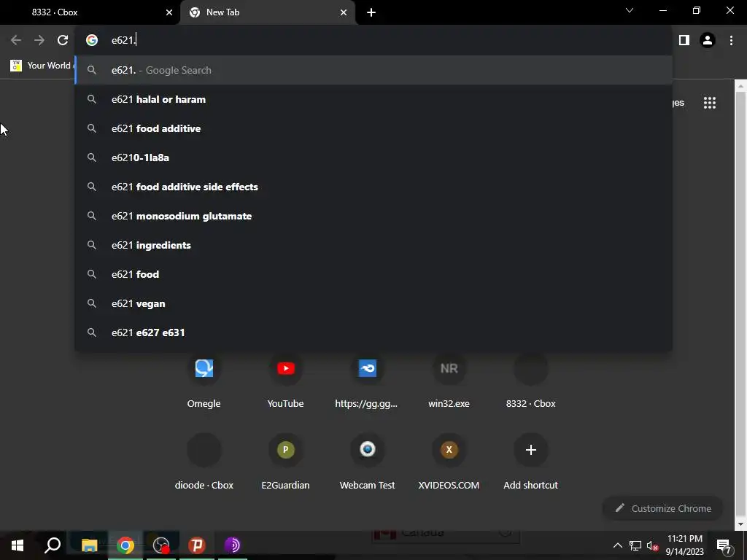Viewport: 747px width, 560px height.
Task: Choose the 'e621 food' suggestion
Action: click(373, 274)
